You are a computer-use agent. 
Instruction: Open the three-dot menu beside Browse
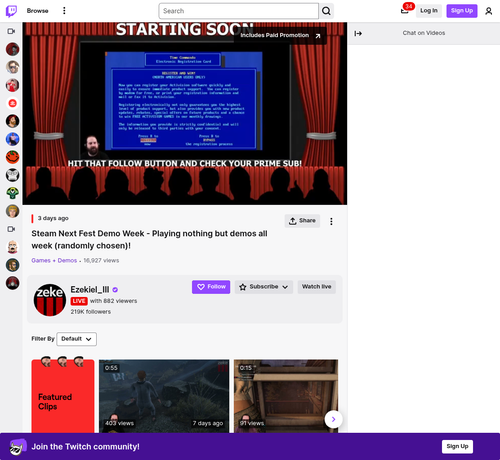point(64,11)
